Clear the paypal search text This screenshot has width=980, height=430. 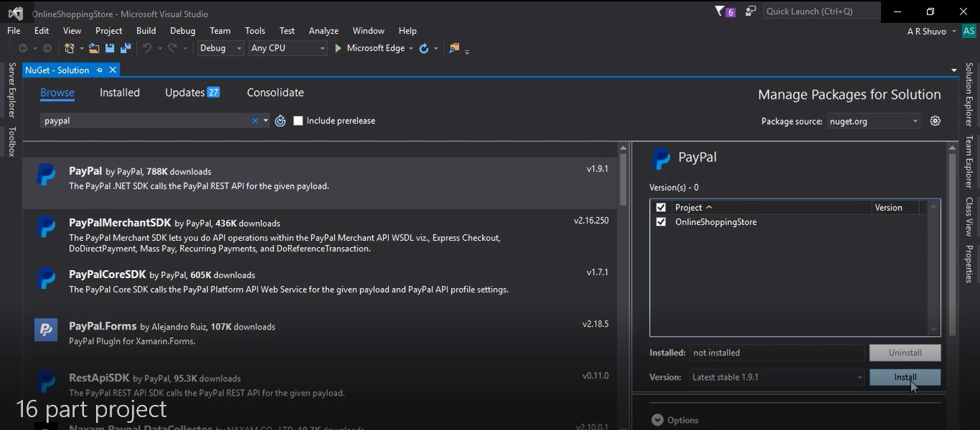(x=255, y=121)
